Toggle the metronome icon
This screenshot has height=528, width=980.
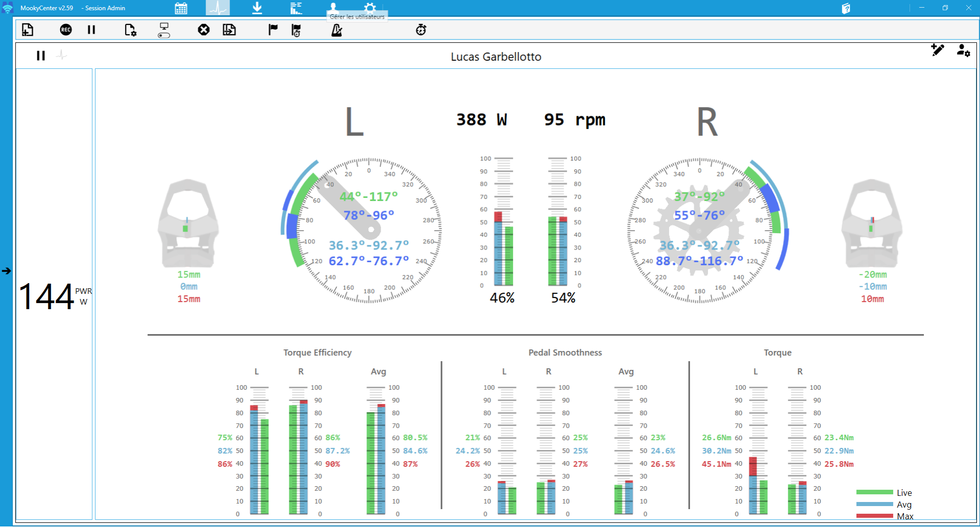pyautogui.click(x=337, y=31)
